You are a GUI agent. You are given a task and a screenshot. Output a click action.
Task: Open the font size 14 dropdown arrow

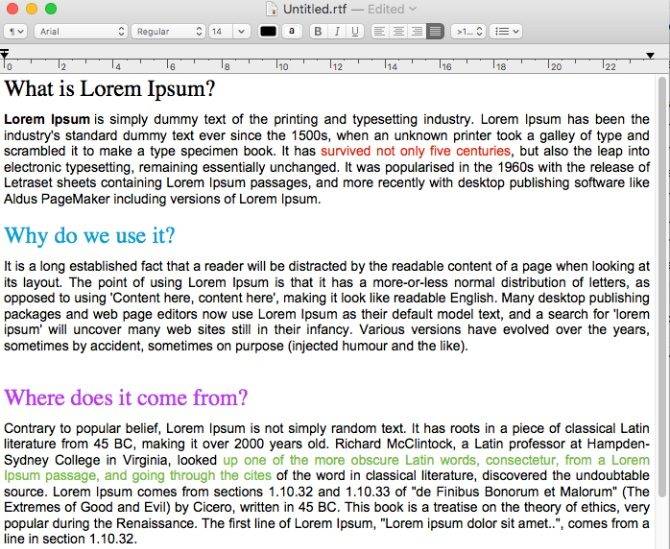coord(241,31)
